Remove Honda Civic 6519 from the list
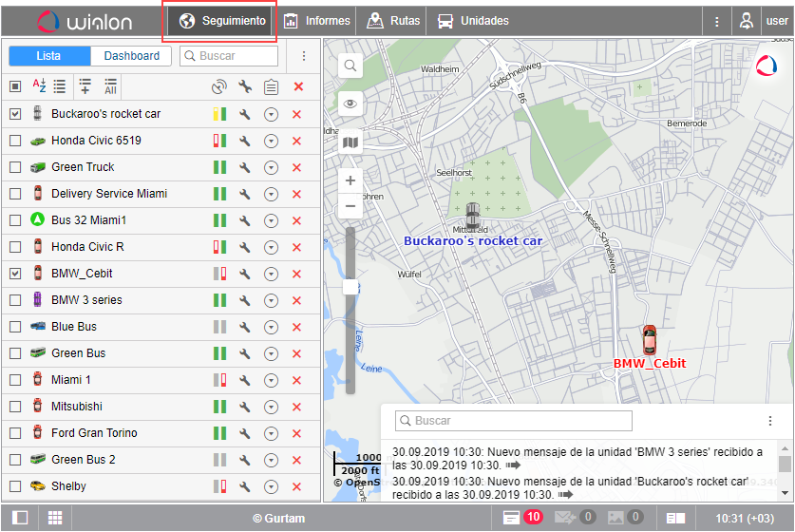Image resolution: width=795 pixels, height=532 pixels. click(296, 141)
